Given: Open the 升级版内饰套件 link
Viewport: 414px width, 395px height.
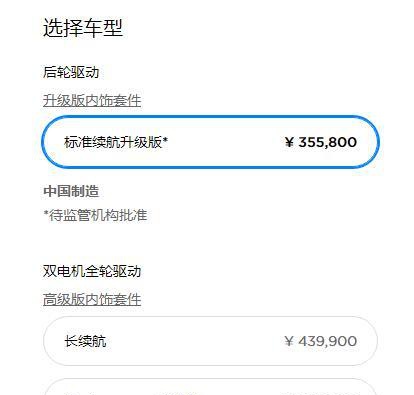Looking at the screenshot, I should tap(92, 101).
